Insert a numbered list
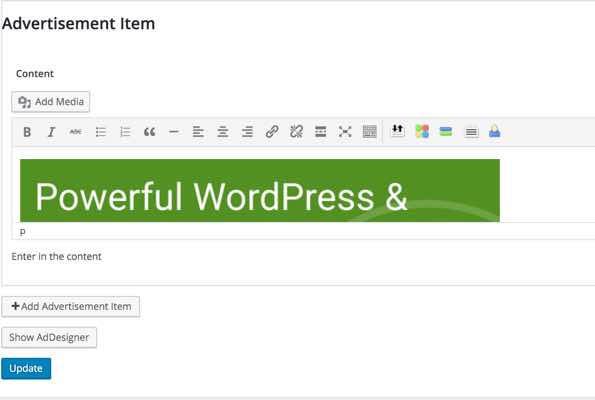The width and height of the screenshot is (595, 400). pyautogui.click(x=125, y=132)
